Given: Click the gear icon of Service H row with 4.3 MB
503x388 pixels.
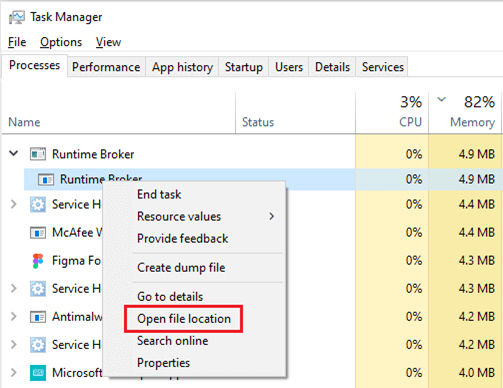Looking at the screenshot, I should tap(38, 289).
